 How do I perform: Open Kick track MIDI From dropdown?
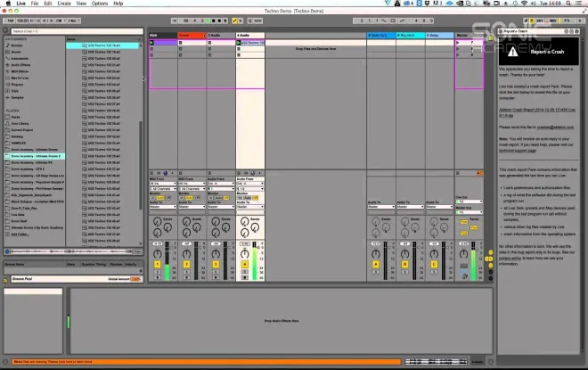pyautogui.click(x=163, y=184)
